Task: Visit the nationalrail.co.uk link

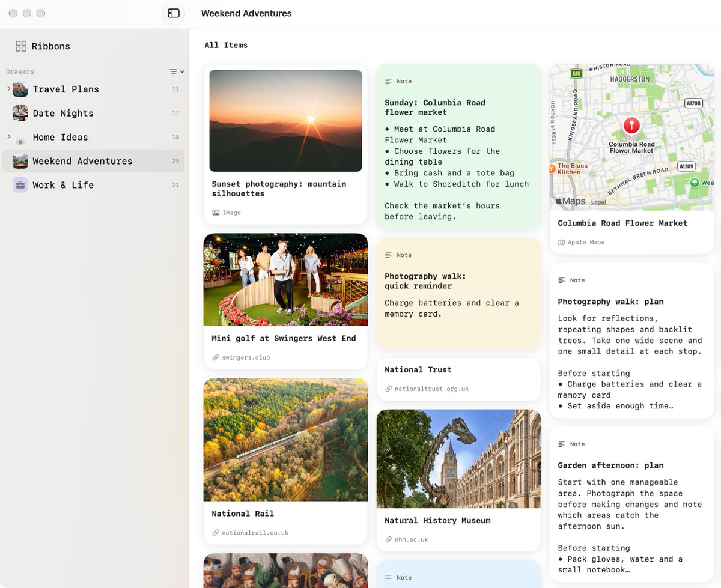Action: coord(255,533)
